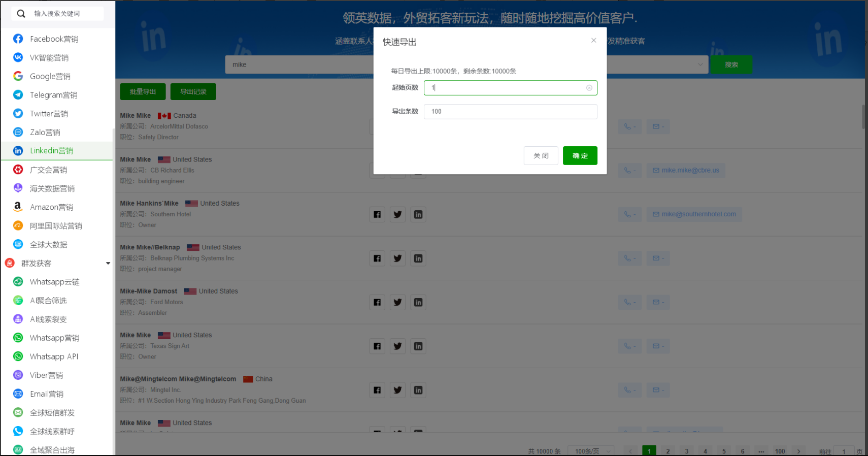
Task: Click the pagination ellipsis to skip pages
Action: (761, 451)
